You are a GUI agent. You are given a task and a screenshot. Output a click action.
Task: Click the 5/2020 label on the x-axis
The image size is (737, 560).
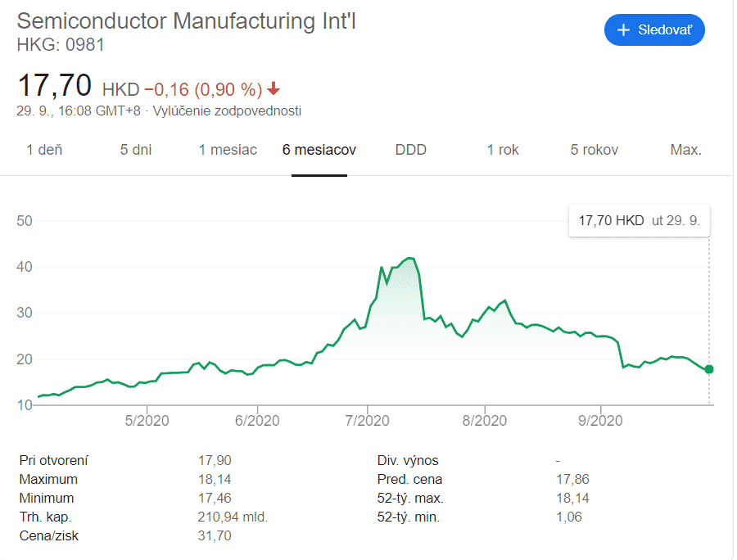pyautogui.click(x=147, y=421)
